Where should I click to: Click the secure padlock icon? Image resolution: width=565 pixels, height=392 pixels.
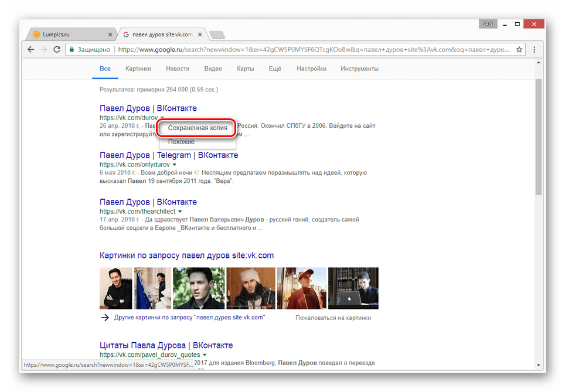pyautogui.click(x=72, y=50)
